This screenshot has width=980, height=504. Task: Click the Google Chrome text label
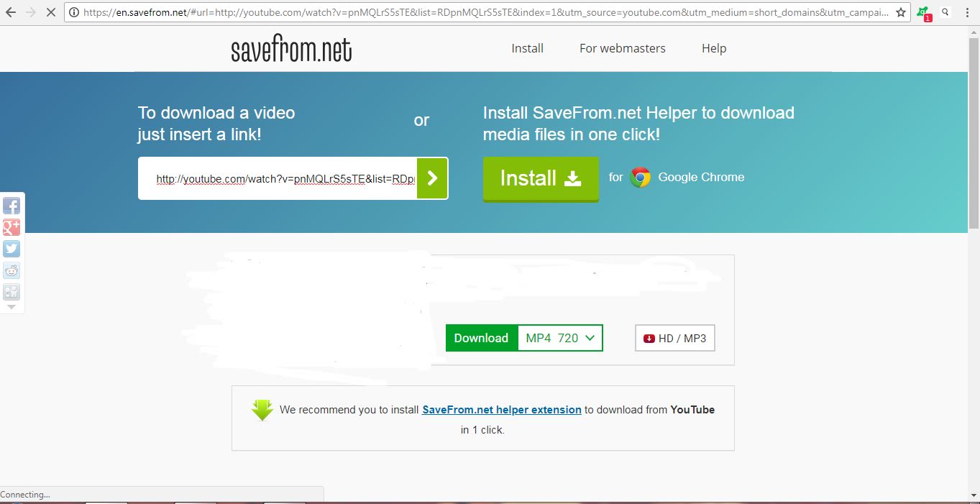coord(701,177)
